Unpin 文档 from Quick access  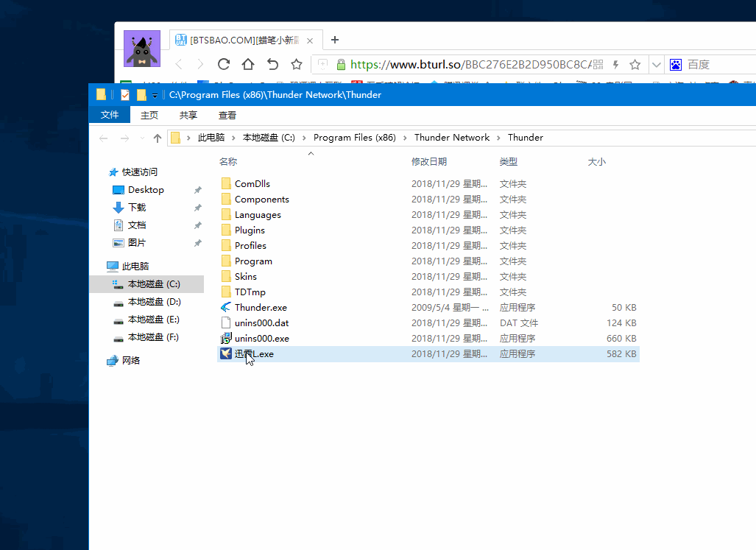tap(197, 226)
